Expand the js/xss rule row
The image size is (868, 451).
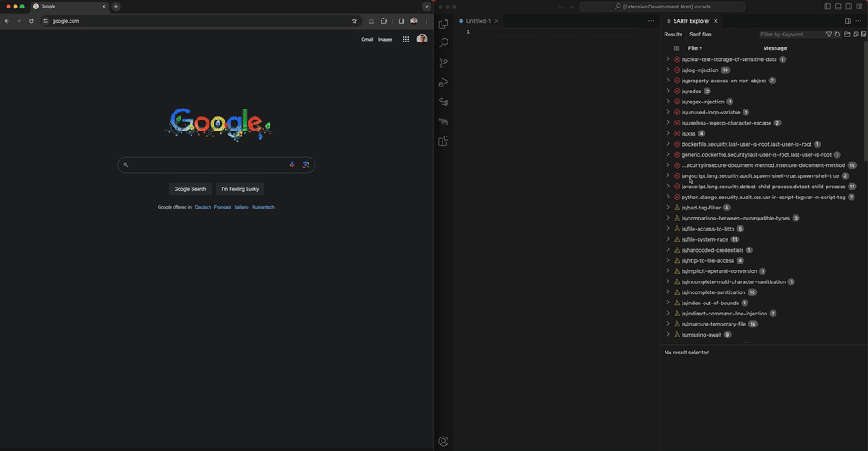point(668,133)
